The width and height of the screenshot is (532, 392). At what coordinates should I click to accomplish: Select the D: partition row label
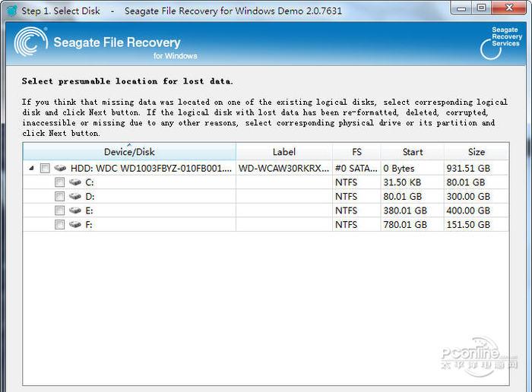pyautogui.click(x=90, y=197)
